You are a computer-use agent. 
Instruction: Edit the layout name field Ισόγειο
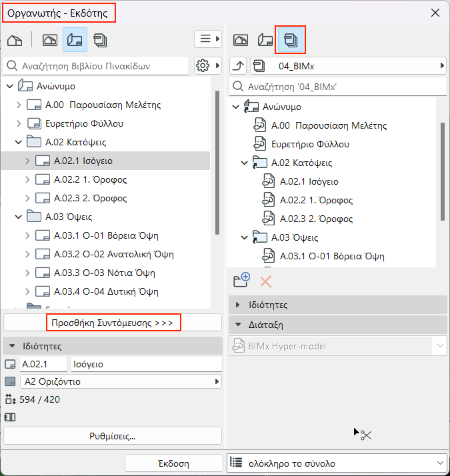click(x=147, y=364)
